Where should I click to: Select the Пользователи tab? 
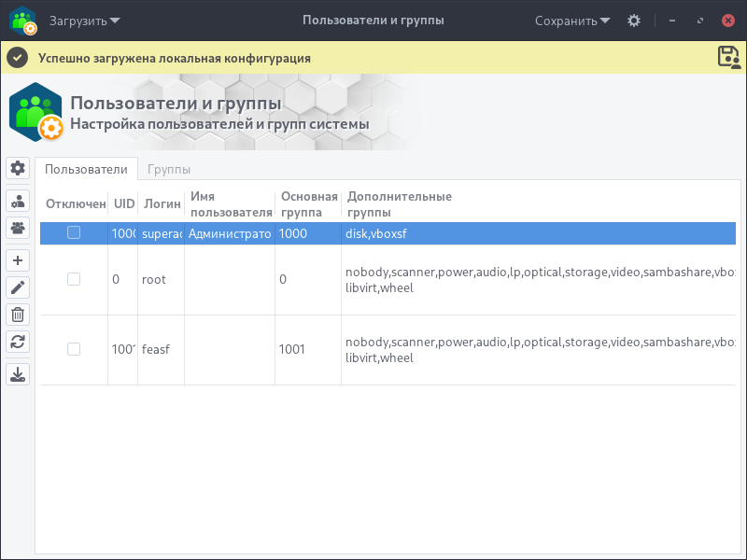(86, 169)
